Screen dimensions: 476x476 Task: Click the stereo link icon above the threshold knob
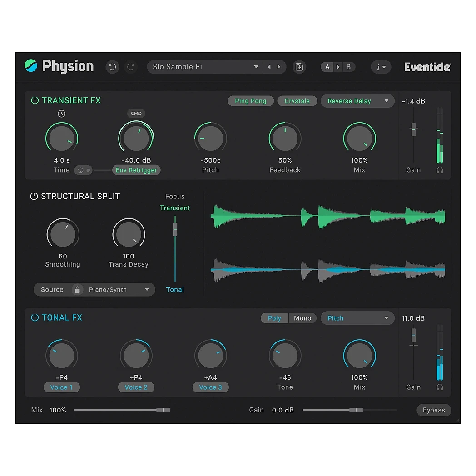tap(136, 114)
